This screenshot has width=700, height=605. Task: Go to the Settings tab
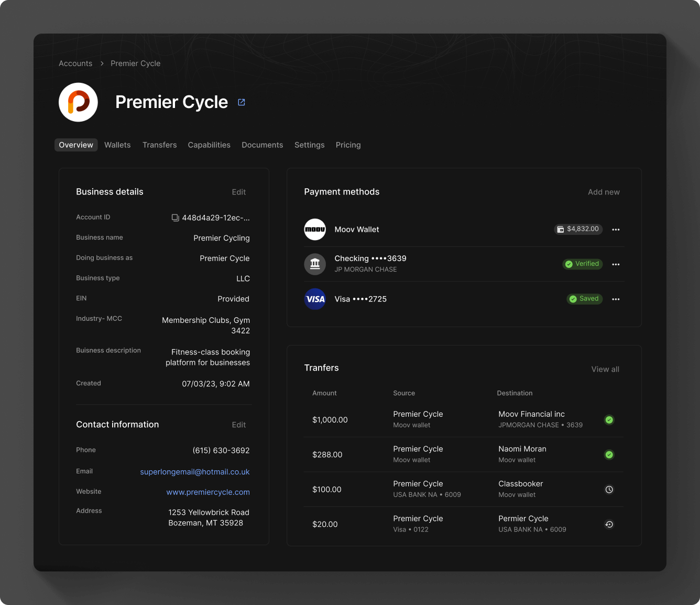(x=310, y=145)
